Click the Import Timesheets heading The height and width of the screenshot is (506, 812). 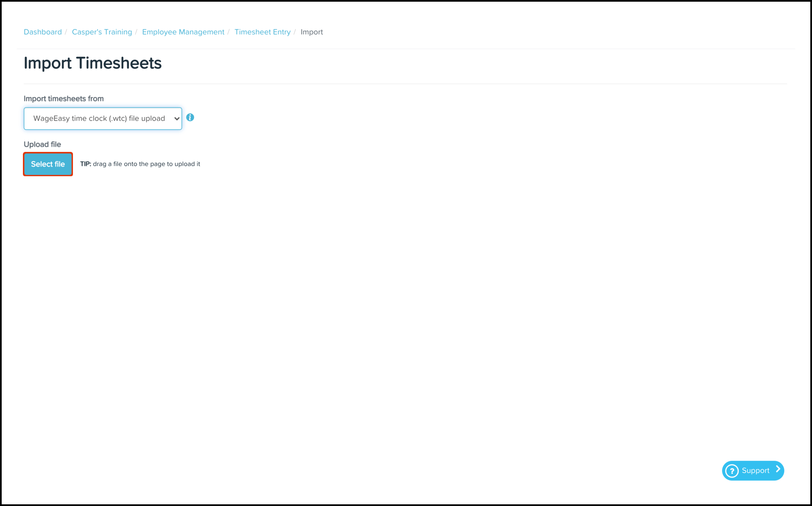[92, 63]
